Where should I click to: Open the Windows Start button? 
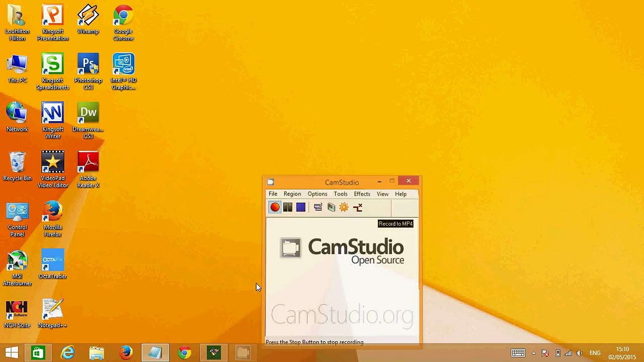coord(12,352)
